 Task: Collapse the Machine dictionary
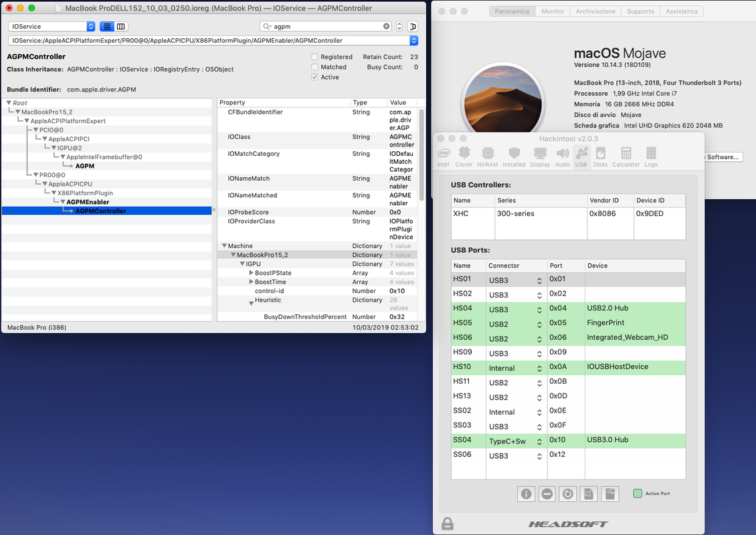[224, 246]
